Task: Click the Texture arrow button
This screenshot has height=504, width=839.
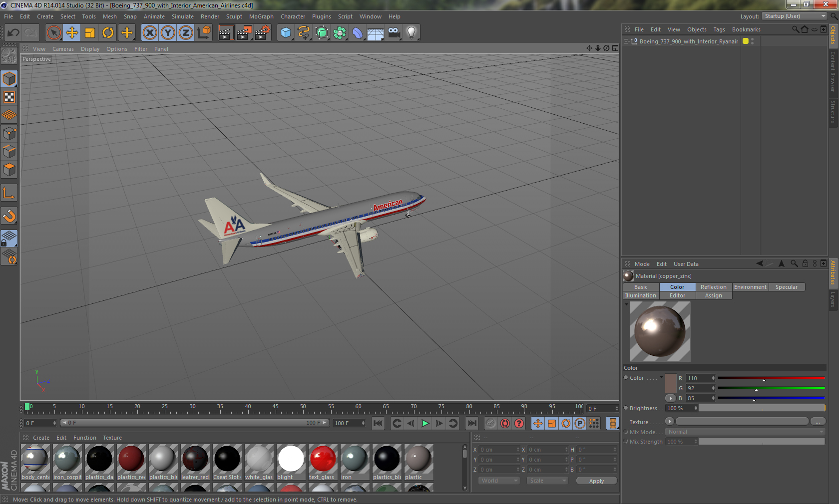Action: point(670,422)
